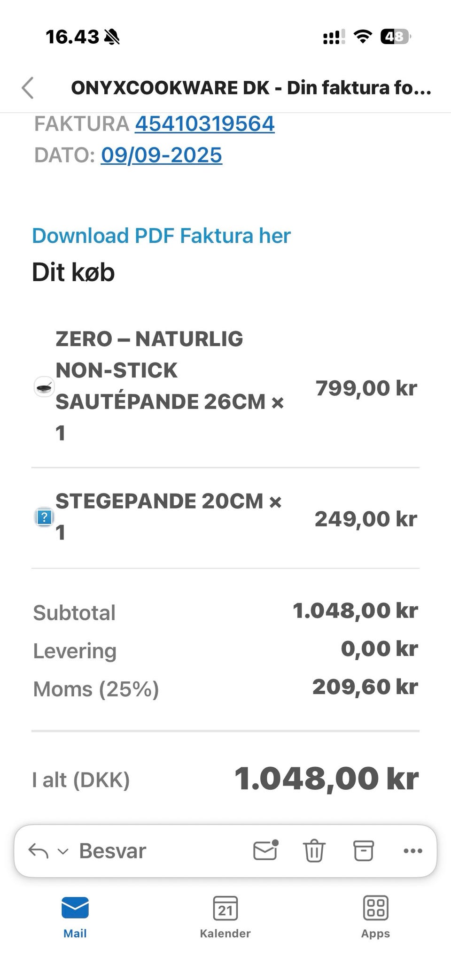Screen dimensions: 451x980
Task: Open invoice number 45410319564 link
Action: (x=204, y=124)
